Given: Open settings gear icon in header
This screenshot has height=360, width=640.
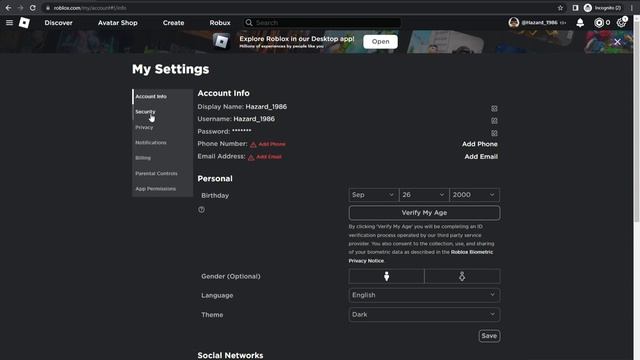Looking at the screenshot, I should 621,22.
